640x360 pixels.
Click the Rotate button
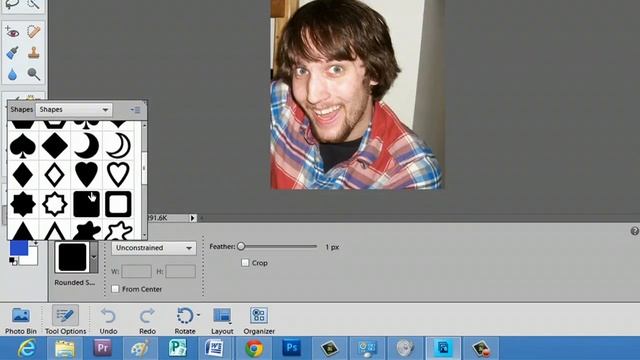(185, 321)
